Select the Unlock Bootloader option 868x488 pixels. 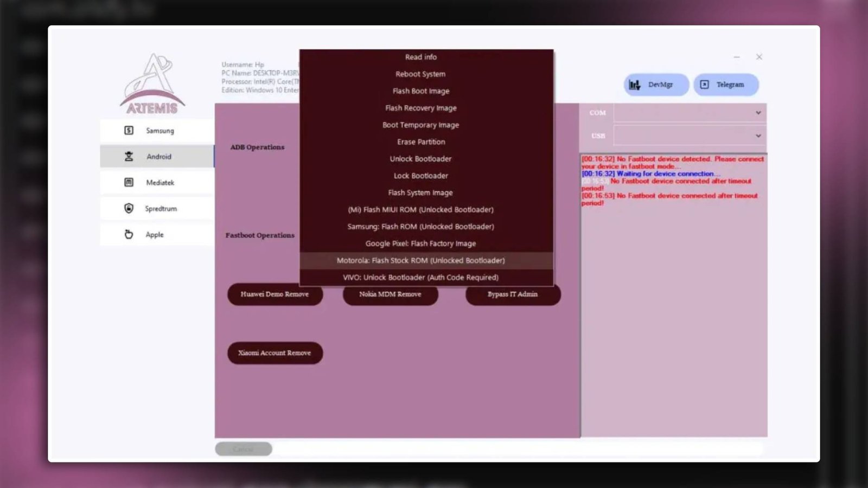pyautogui.click(x=420, y=158)
